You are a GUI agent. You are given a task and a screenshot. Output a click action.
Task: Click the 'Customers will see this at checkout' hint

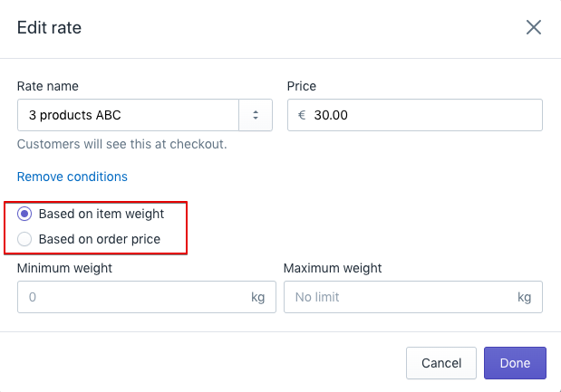tap(122, 144)
